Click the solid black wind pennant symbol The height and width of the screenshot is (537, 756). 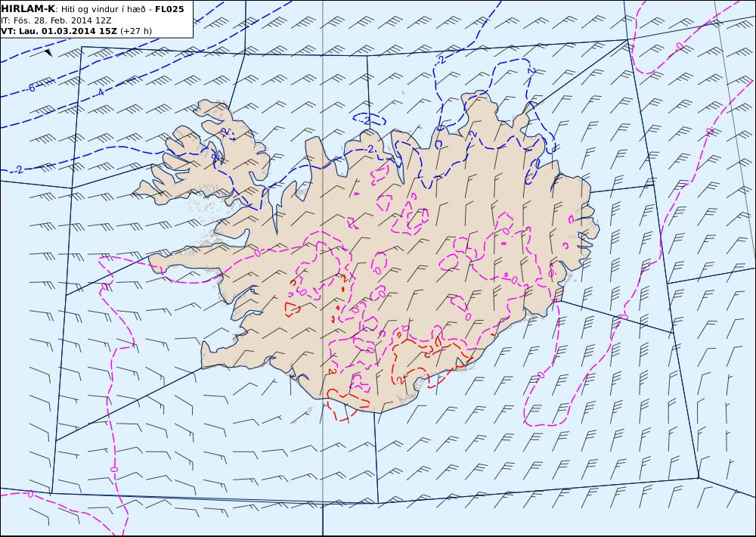(48, 53)
